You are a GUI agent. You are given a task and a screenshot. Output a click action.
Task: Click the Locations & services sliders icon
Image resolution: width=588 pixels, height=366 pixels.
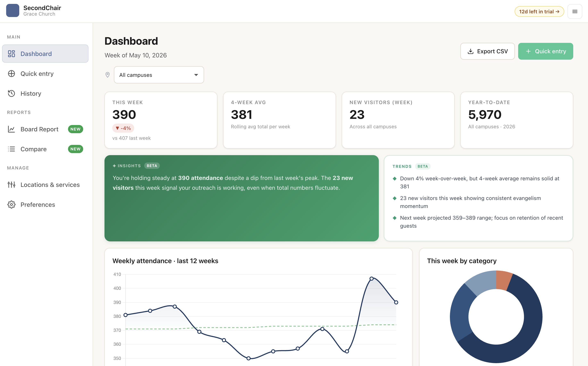(11, 185)
